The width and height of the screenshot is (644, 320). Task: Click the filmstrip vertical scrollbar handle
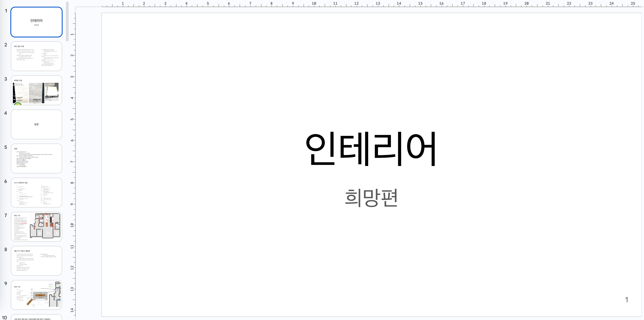coord(67,21)
